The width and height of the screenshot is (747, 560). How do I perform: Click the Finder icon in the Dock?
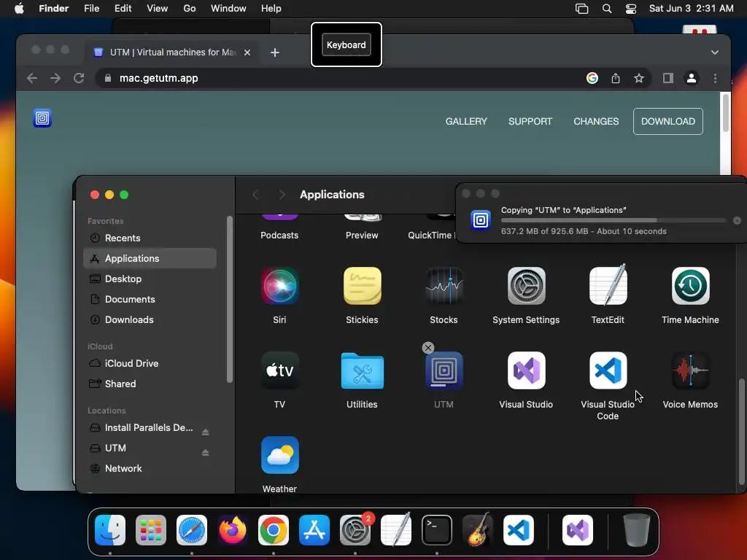point(110,530)
